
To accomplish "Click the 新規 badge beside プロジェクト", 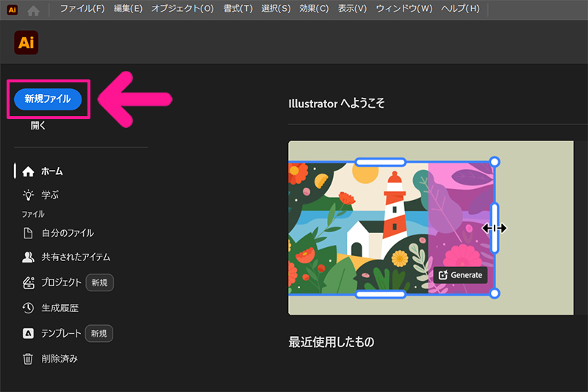I will [x=100, y=282].
